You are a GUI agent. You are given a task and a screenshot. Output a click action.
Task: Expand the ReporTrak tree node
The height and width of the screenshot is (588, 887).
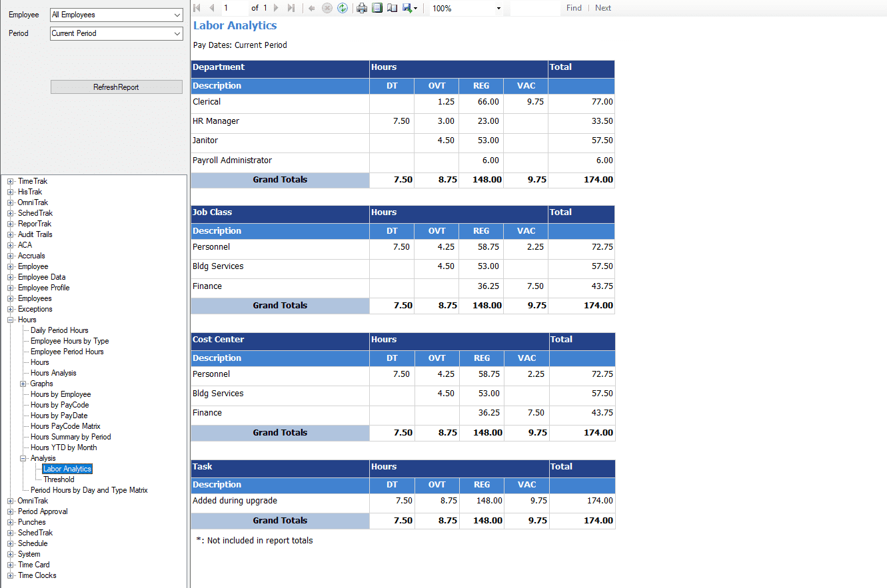[x=11, y=224]
